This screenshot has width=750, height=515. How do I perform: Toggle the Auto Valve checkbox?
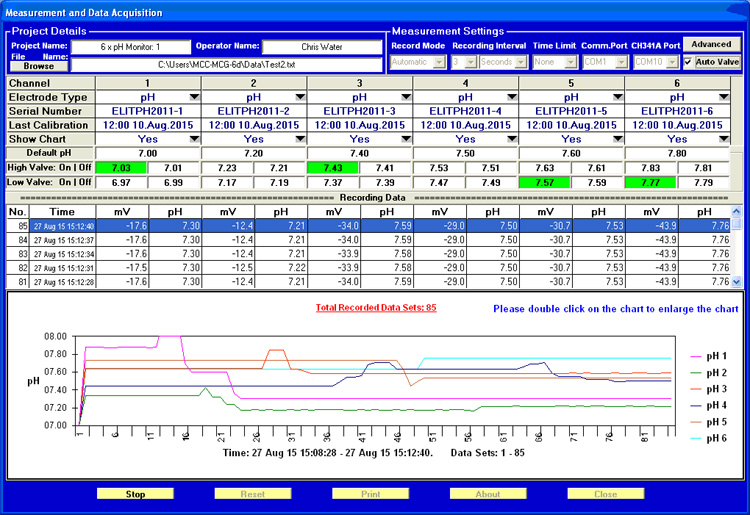pyautogui.click(x=688, y=62)
